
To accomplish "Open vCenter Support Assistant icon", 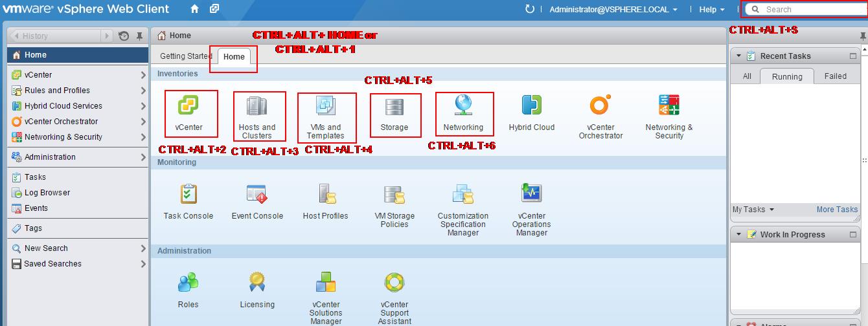I will 394,283.
